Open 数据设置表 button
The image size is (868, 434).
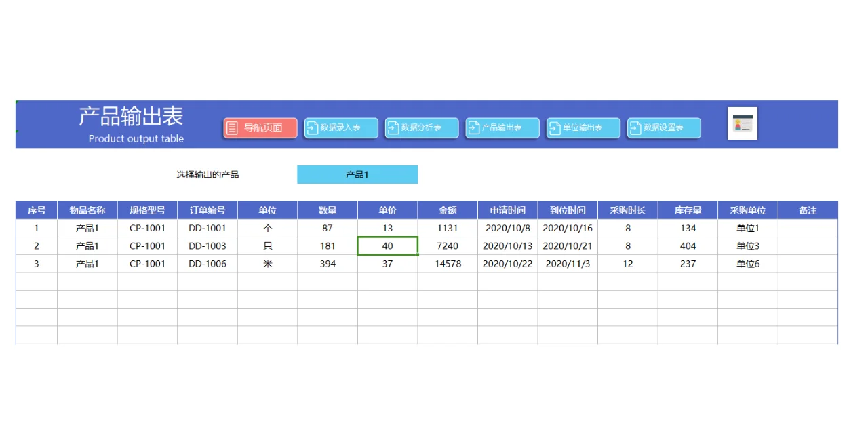pos(664,127)
